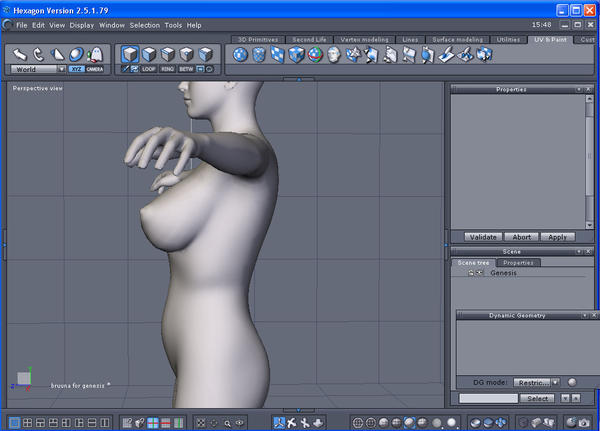Click the text field beside Select button
Screen dimensions: 600x431
coord(488,398)
